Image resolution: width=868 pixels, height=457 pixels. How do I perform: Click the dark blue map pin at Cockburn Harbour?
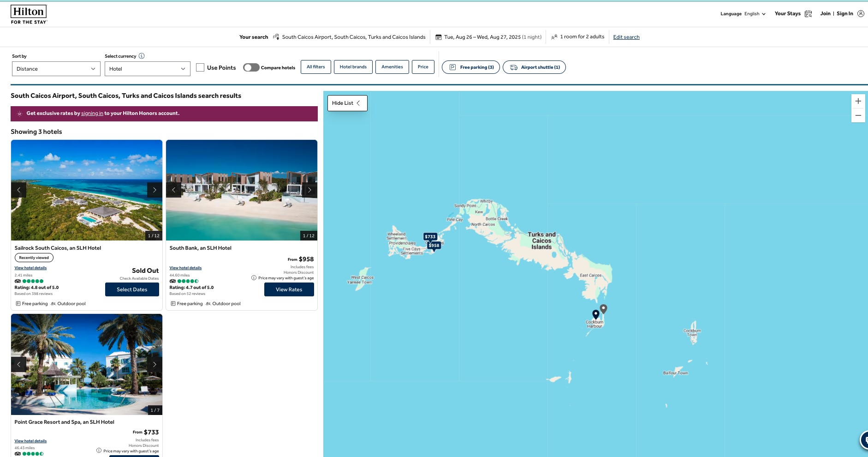596,314
